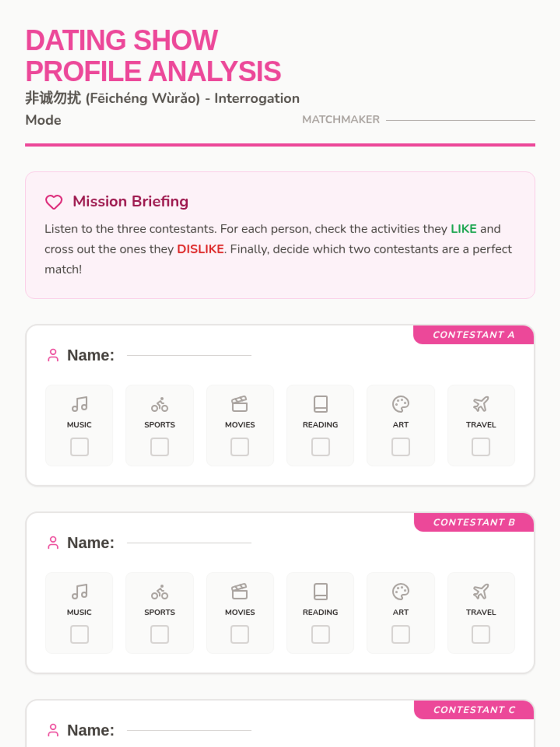Viewport: 560px width, 747px height.
Task: Click the Reading book icon for Contestant B
Action: coord(321,592)
